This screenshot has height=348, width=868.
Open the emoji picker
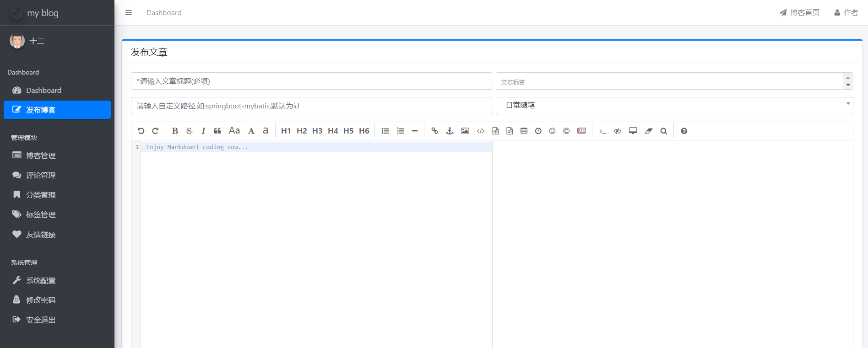553,131
